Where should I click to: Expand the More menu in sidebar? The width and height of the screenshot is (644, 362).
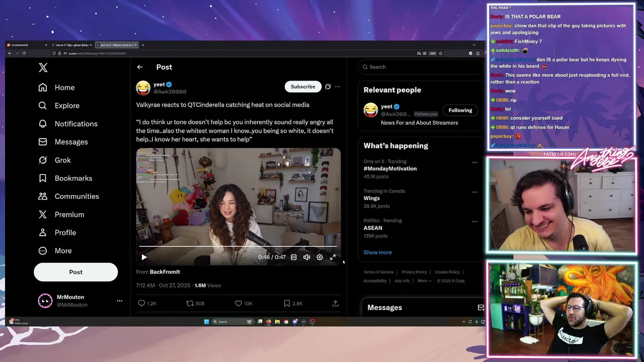55,250
